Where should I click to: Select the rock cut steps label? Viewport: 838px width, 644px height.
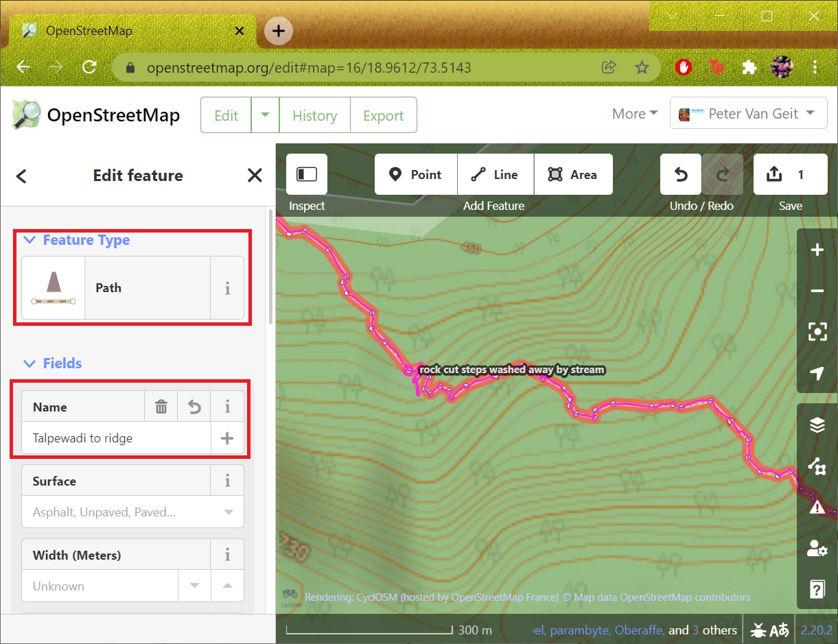(x=512, y=370)
